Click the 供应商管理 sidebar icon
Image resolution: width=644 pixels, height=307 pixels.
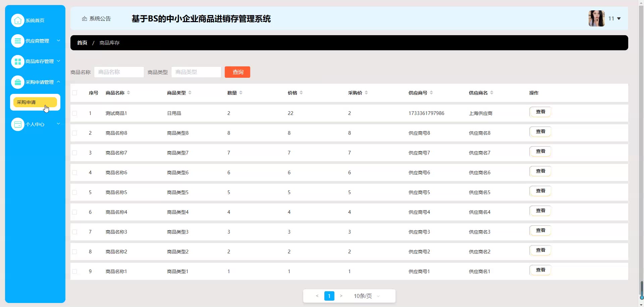(18, 41)
